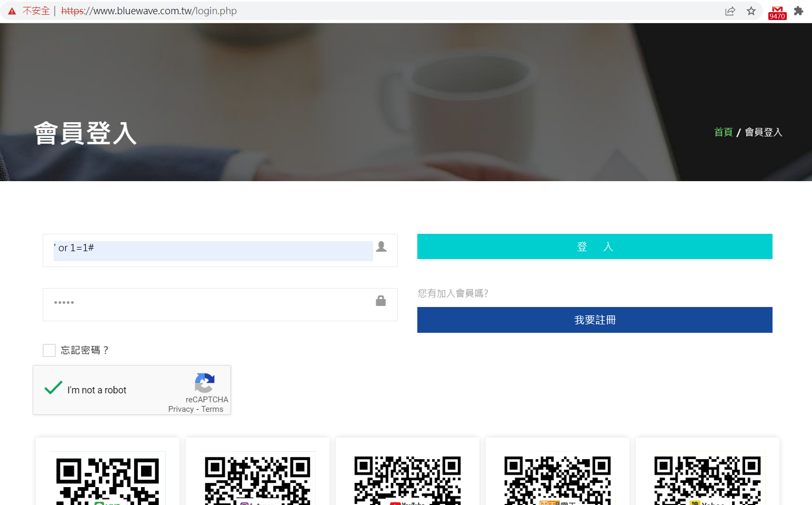
Task: Click the user silhouette icon in username field
Action: point(382,246)
